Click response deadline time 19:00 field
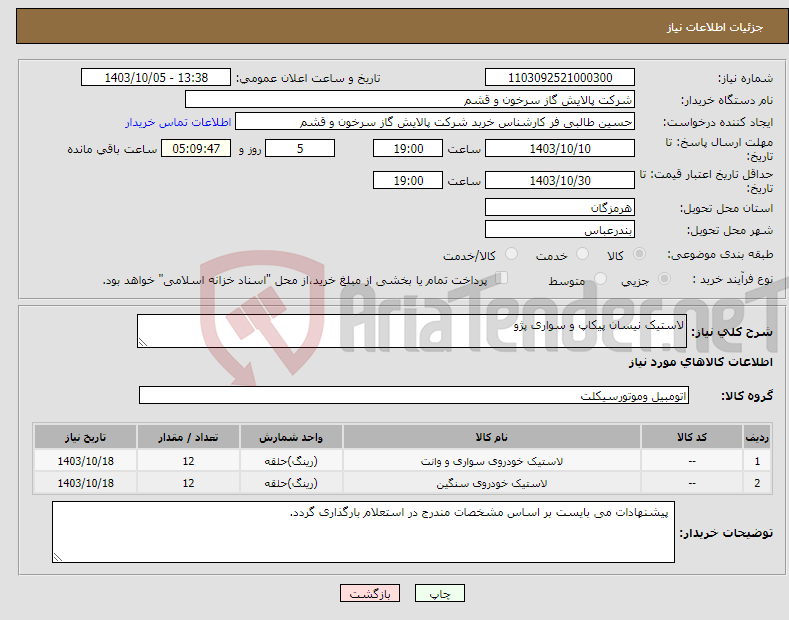This screenshot has width=789, height=620. pyautogui.click(x=408, y=148)
